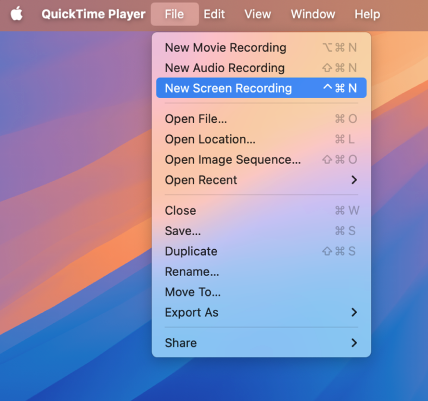
Task: Select Open File… menu entry
Action: 261,119
